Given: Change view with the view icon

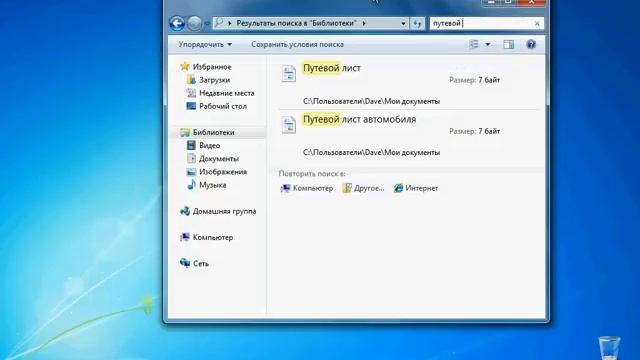Looking at the screenshot, I should point(474,44).
